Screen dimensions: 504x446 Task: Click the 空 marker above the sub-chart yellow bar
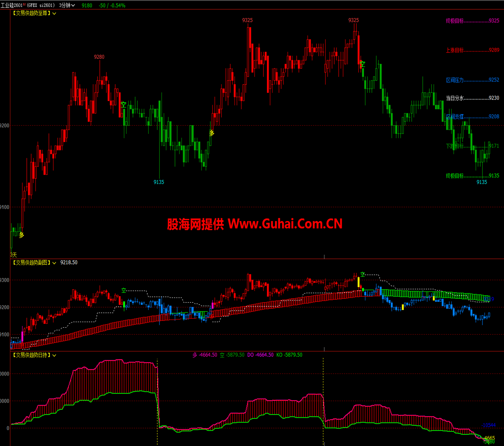tap(363, 274)
